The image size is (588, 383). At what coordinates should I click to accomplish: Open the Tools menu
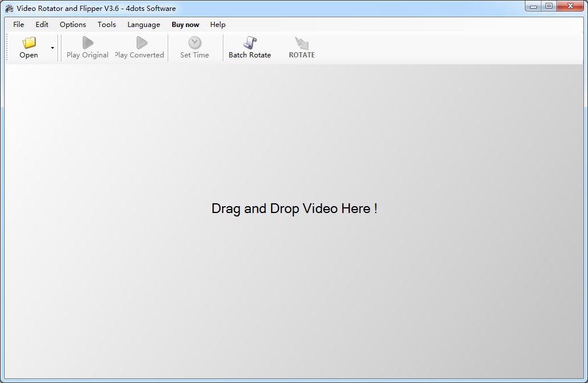pos(107,25)
